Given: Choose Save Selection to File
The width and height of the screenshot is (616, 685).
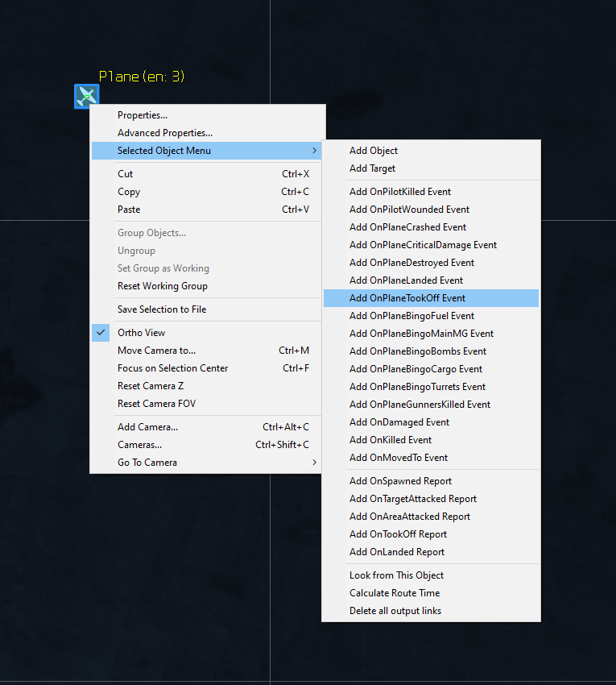Looking at the screenshot, I should [162, 309].
